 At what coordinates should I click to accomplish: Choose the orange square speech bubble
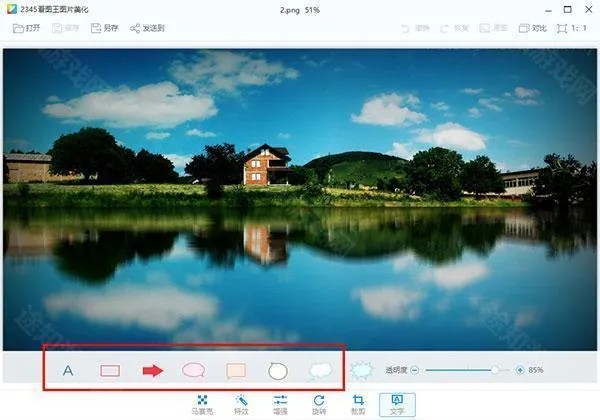tap(236, 370)
